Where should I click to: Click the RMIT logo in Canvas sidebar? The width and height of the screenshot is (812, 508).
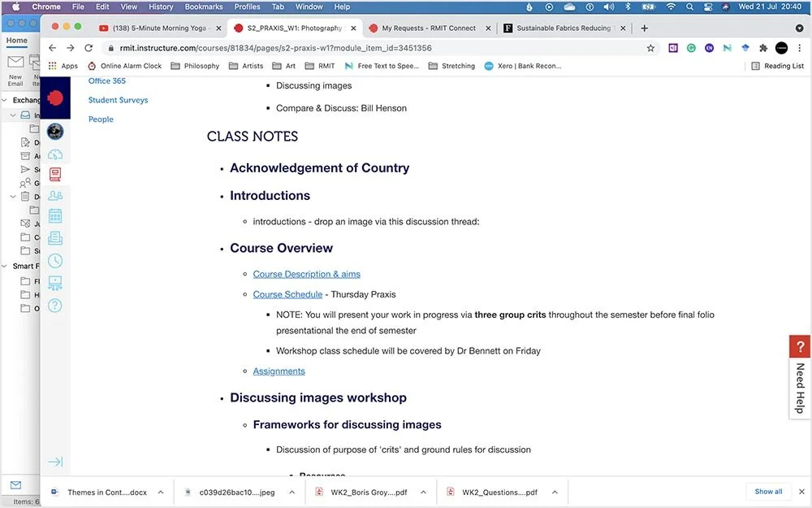55,98
